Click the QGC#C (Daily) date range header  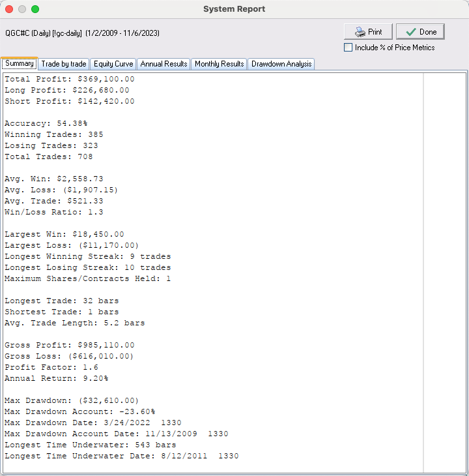(82, 33)
